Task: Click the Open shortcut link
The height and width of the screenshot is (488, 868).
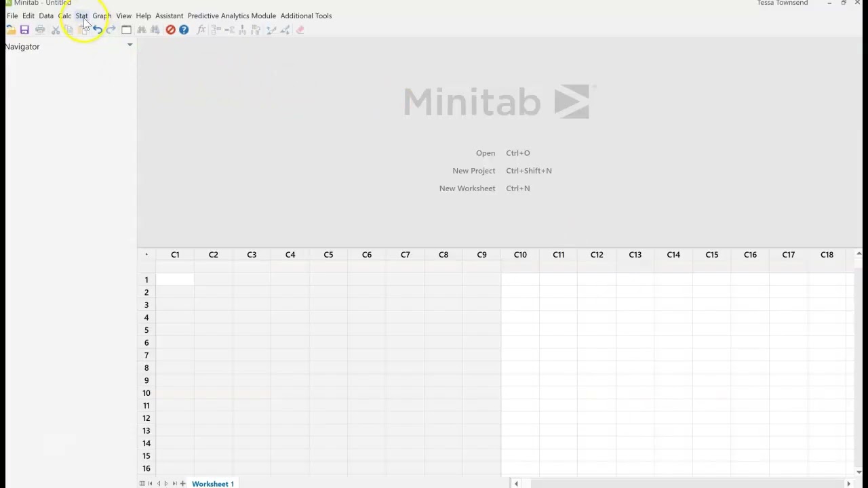Action: pos(486,153)
